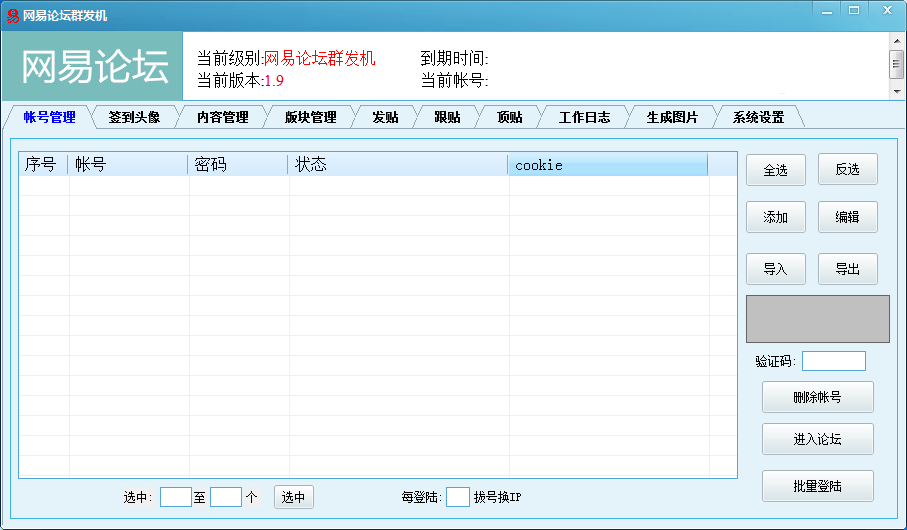Click 导入 to import accounts
This screenshot has height=530, width=907.
(776, 269)
